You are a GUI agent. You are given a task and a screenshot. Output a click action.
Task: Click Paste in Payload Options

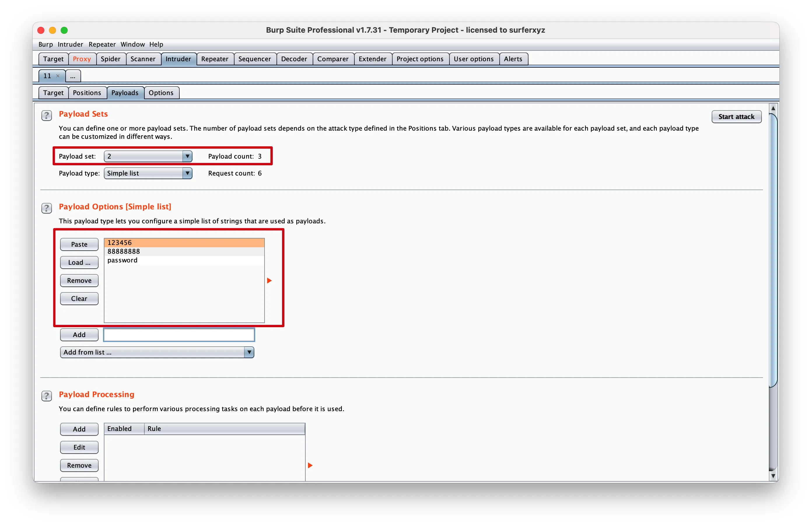coord(79,244)
